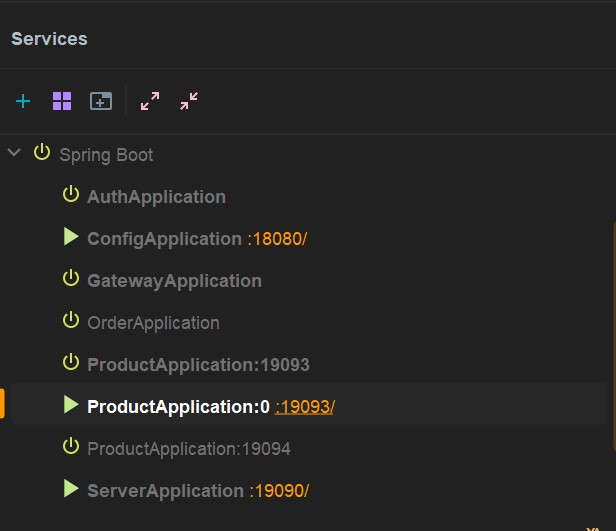Open the Group By grid icon

(62, 101)
